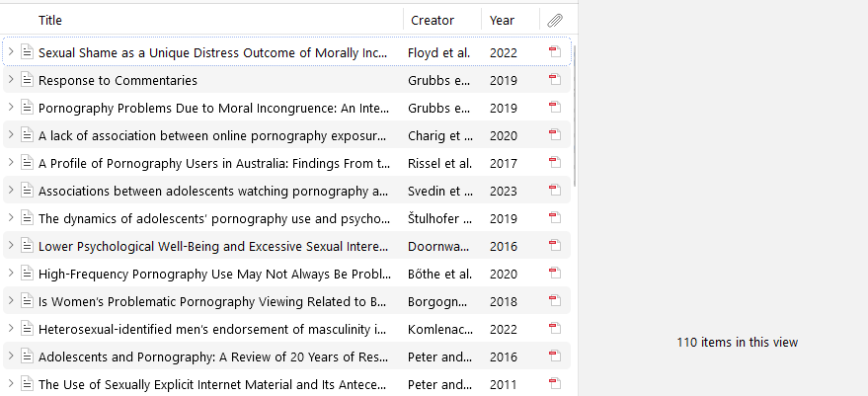Viewport: 868px width, 396px height.
Task: Expand Lower Psychological Well-Being item
Action: (11, 245)
